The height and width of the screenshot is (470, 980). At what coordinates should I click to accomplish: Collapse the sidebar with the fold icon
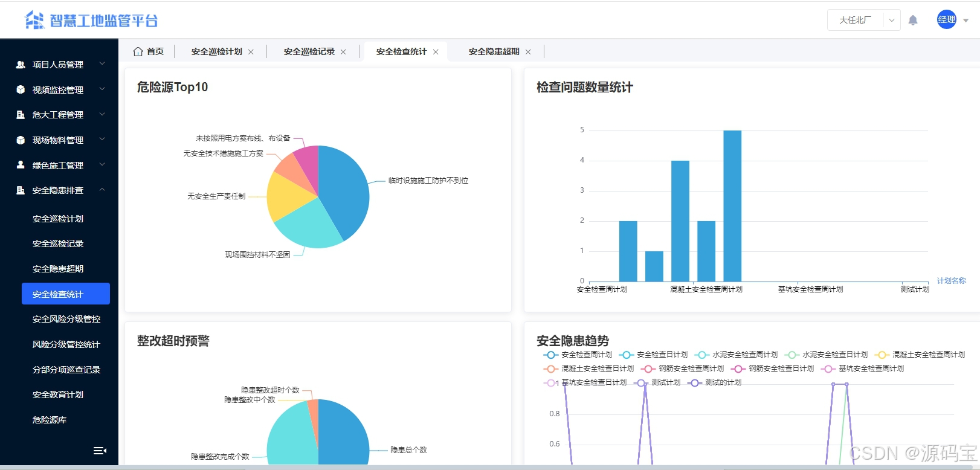coord(100,451)
